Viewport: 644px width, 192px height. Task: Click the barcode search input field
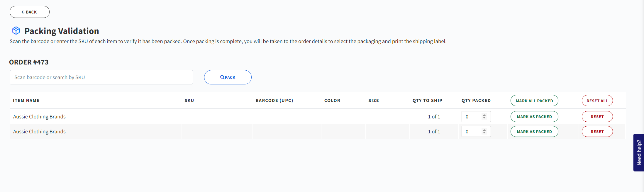coord(101,77)
